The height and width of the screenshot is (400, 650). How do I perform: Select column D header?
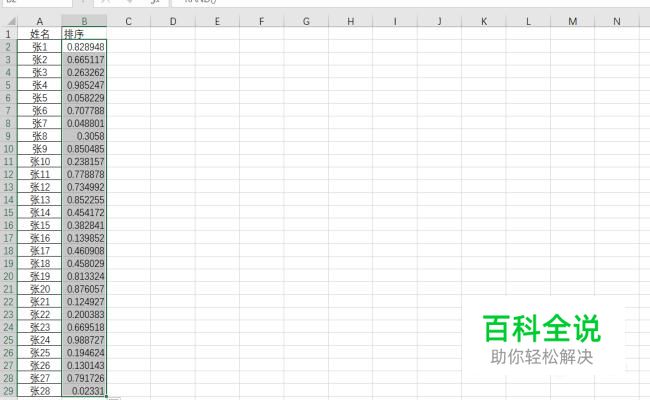pyautogui.click(x=173, y=21)
